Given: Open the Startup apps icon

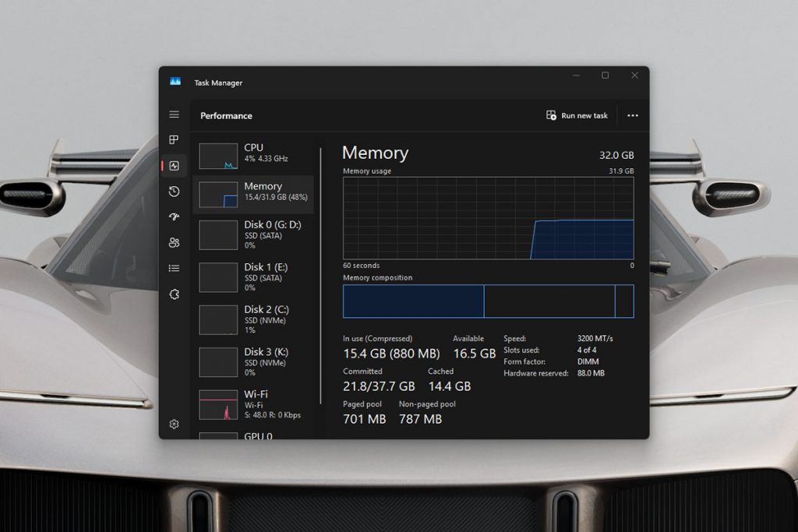Looking at the screenshot, I should point(174,217).
